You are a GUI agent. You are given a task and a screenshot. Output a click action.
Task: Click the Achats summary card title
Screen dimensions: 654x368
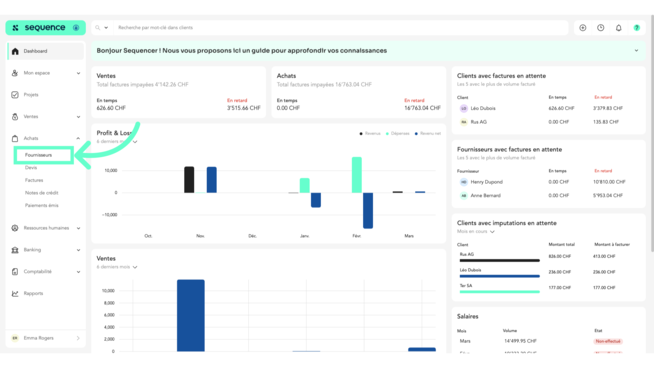(x=286, y=76)
